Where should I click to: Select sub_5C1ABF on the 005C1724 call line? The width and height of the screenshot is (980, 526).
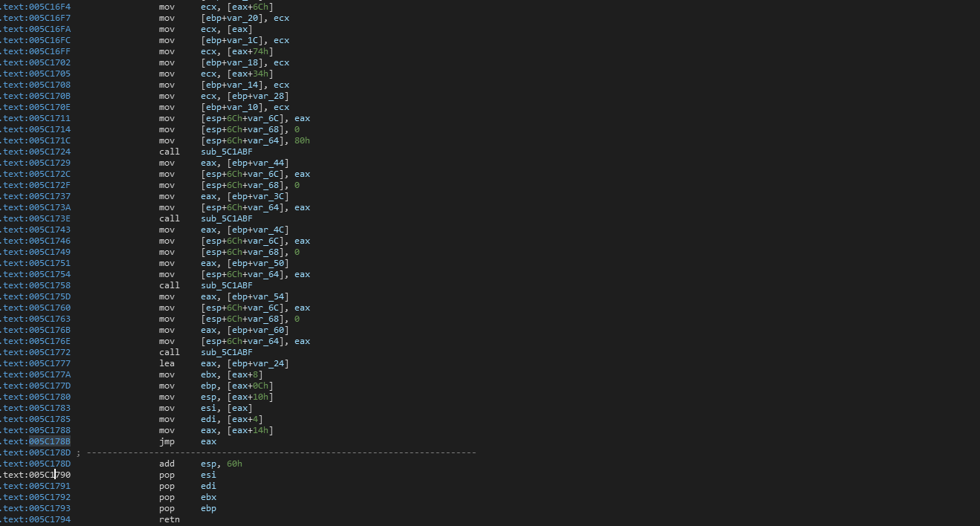[x=227, y=152]
